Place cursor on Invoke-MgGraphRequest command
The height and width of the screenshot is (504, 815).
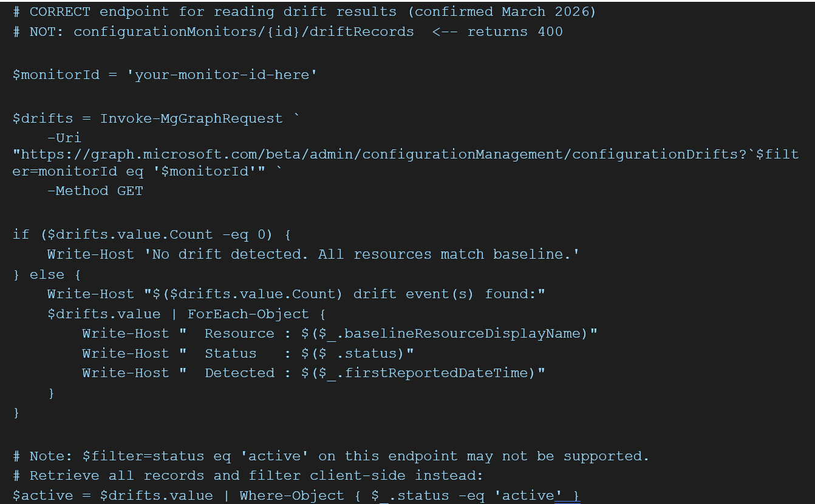coord(191,119)
